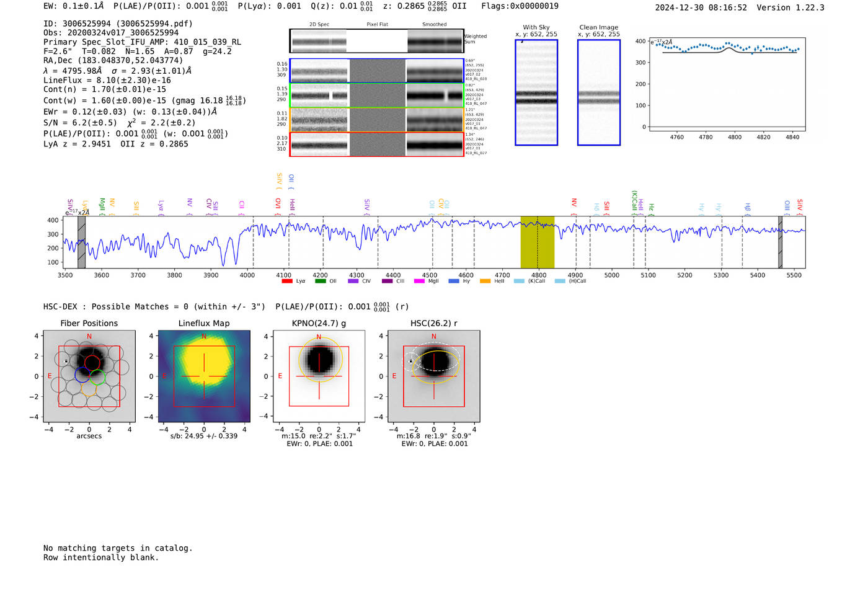Screen dimensions: 868x591
Task: Click the (K)CaII legend swatch
Action: 519,281
